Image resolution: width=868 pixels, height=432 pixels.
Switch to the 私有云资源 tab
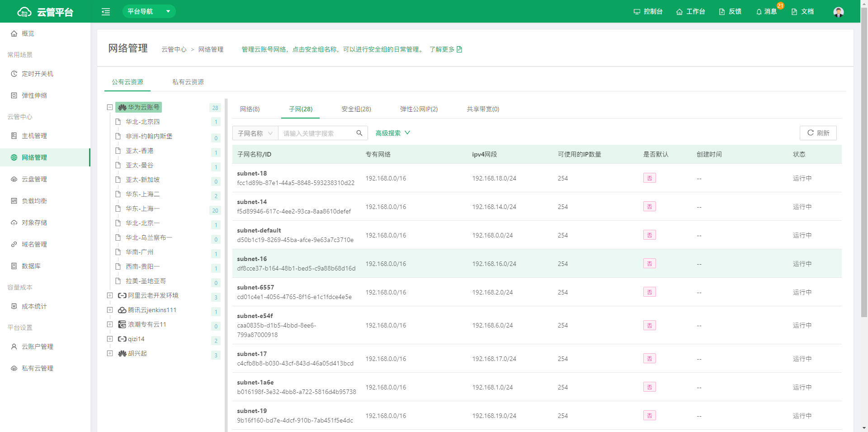pyautogui.click(x=188, y=82)
